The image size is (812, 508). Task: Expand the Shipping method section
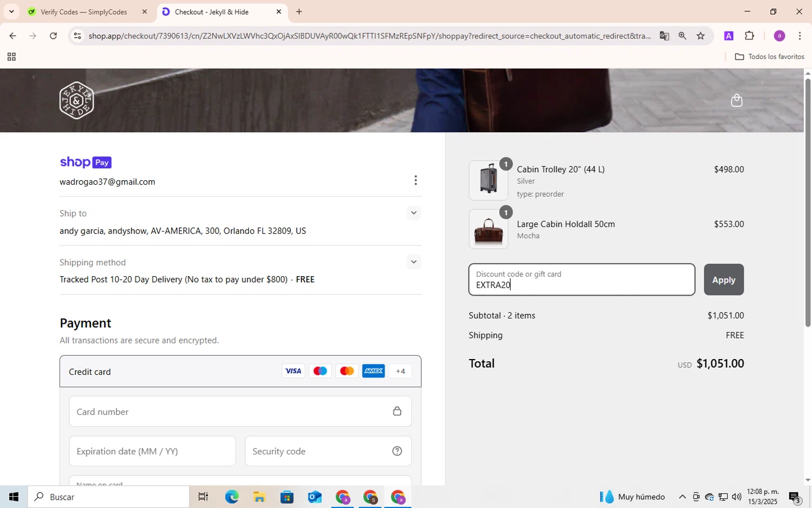point(414,262)
